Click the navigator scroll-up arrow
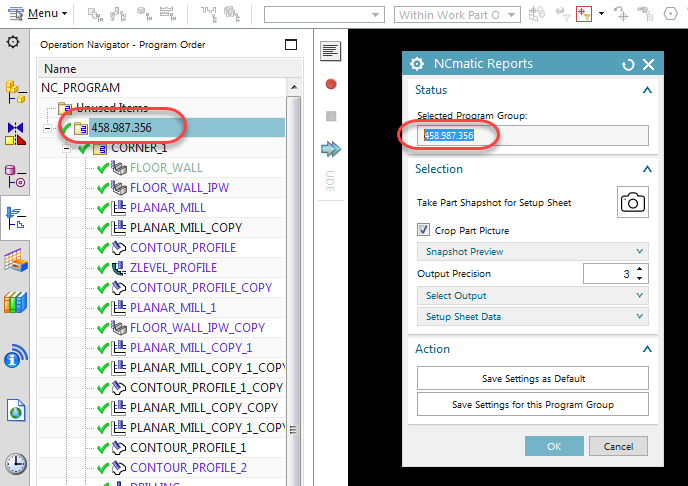Viewport: 688px width, 486px height. [294, 87]
